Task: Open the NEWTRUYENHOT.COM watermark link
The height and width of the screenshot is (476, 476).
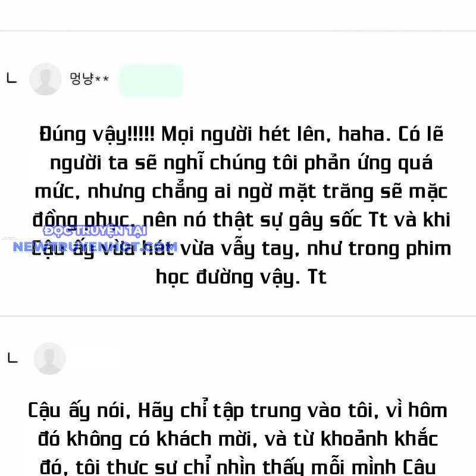Action: tap(95, 247)
